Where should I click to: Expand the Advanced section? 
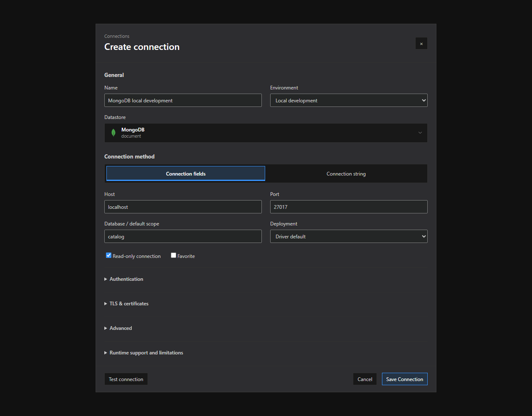click(118, 328)
